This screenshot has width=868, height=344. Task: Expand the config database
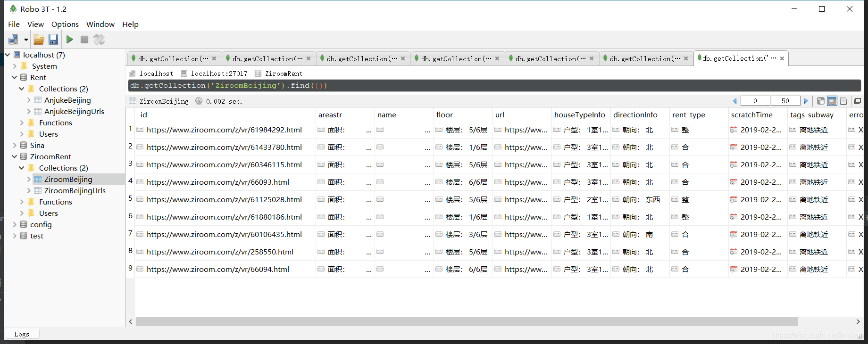[x=15, y=224]
